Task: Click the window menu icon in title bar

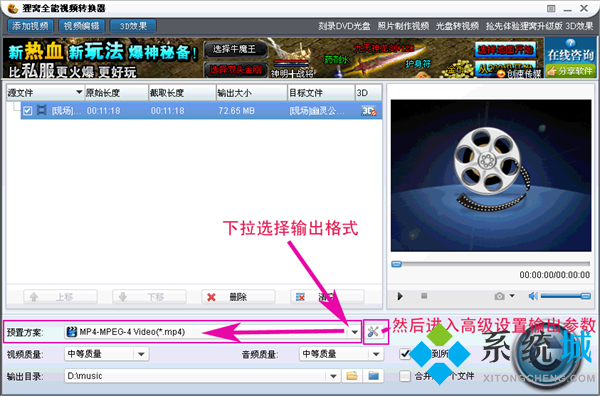Action: (551, 8)
